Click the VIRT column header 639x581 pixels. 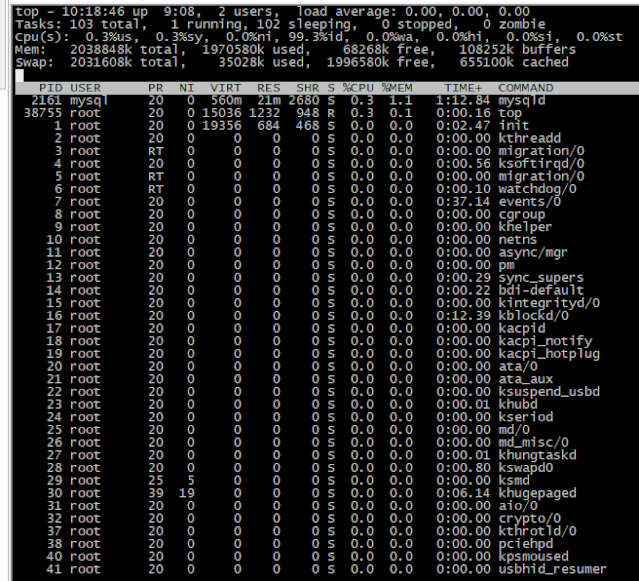pyautogui.click(x=225, y=88)
